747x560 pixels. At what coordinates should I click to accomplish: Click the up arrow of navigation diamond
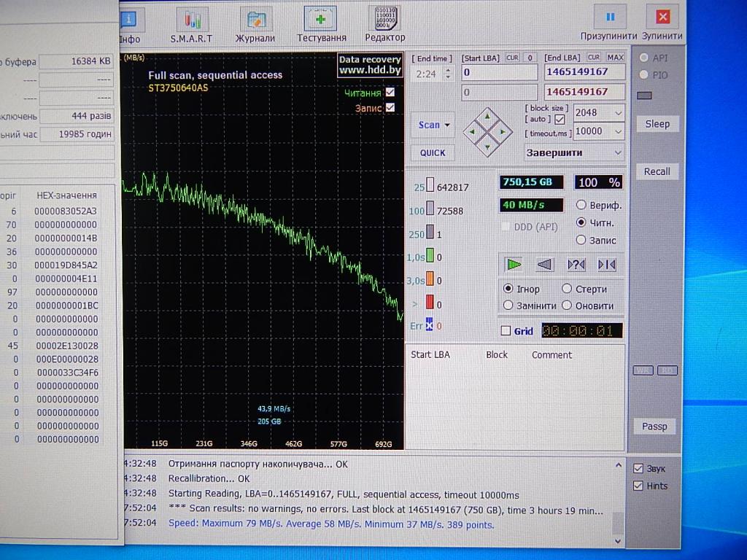pos(487,116)
